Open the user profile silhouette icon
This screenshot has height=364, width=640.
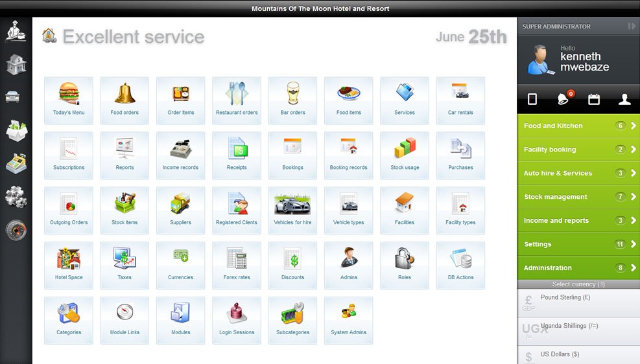(624, 99)
